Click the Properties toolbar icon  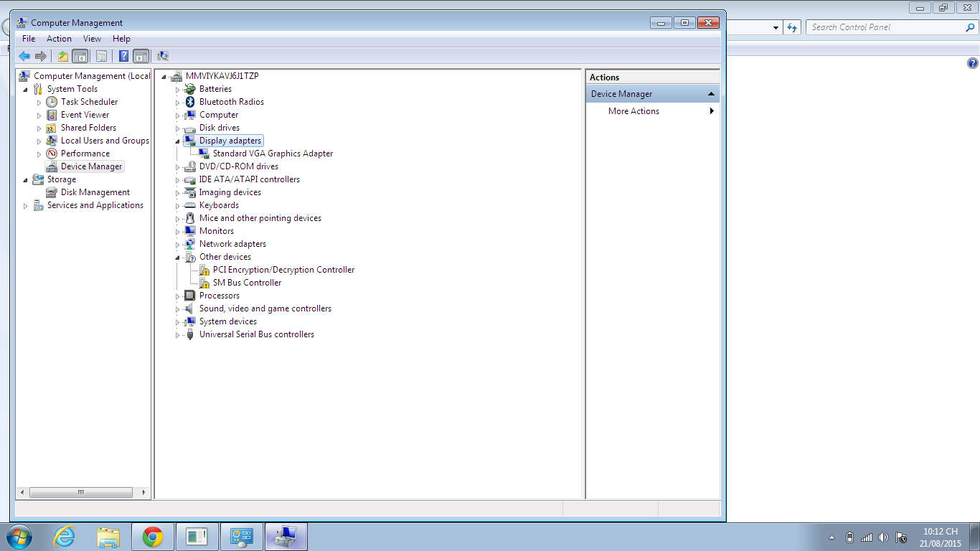101,56
